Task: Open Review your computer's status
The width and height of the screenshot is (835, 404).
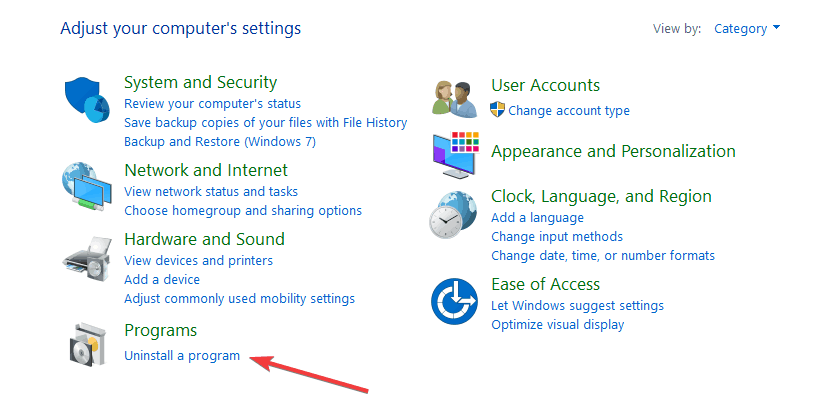Action: (212, 103)
